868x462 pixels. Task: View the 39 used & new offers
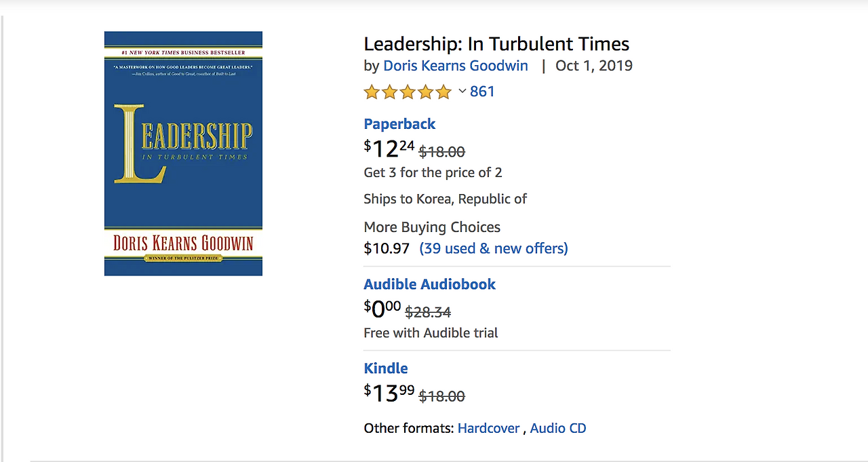tap(494, 248)
